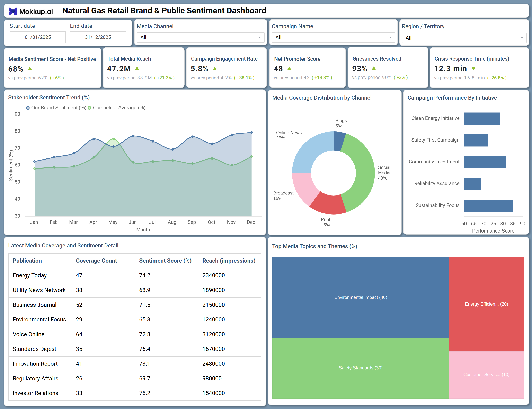
Task: Click the May peak point on competitor line
Action: click(x=114, y=139)
